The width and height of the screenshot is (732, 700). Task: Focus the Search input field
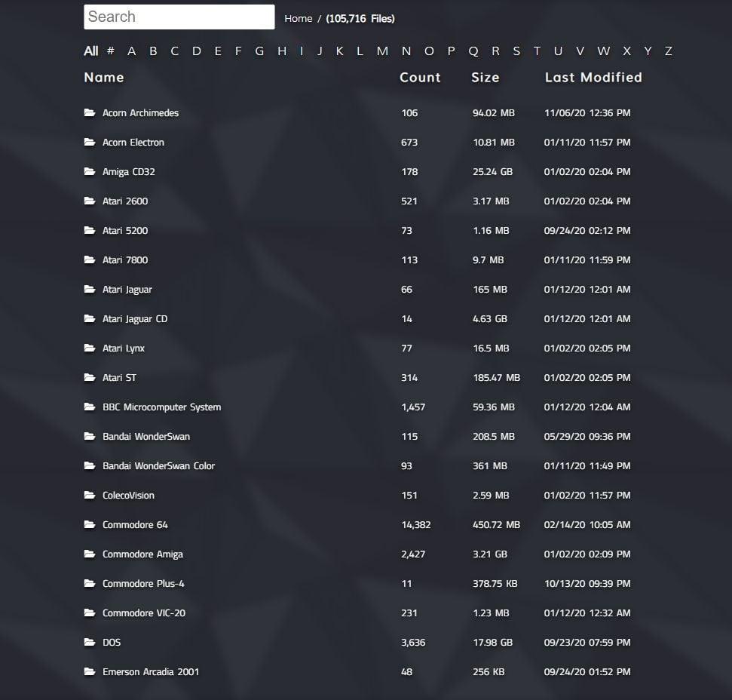tap(179, 17)
